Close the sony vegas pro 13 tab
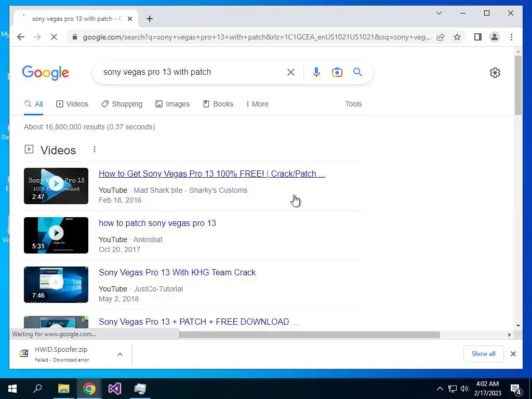 click(x=129, y=19)
